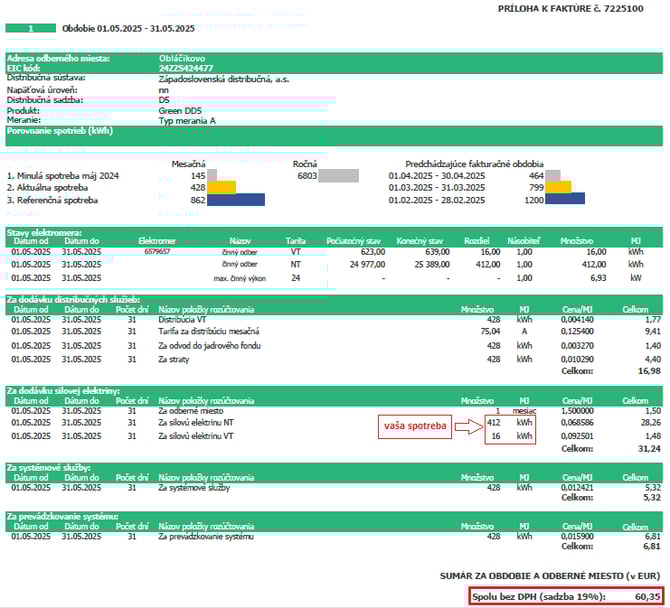Click the max. činný výkon value 6,93
Image resolution: width=670 pixels, height=608 pixels.
pyautogui.click(x=598, y=278)
